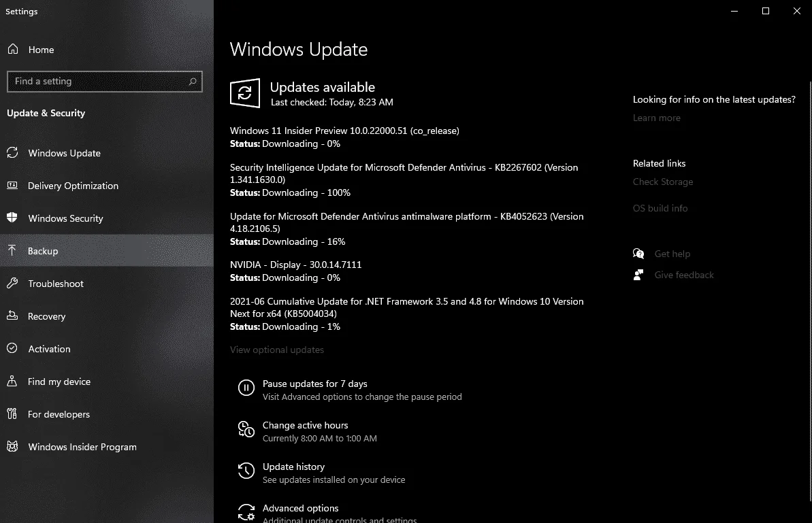Click the Get help chat icon
Viewport: 812px width, 523px height.
tap(638, 254)
